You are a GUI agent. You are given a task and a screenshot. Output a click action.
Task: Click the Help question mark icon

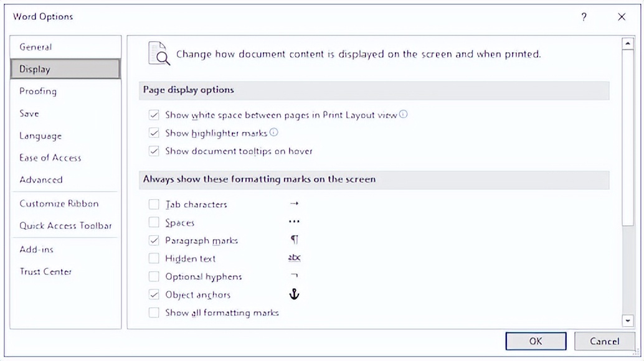click(584, 17)
